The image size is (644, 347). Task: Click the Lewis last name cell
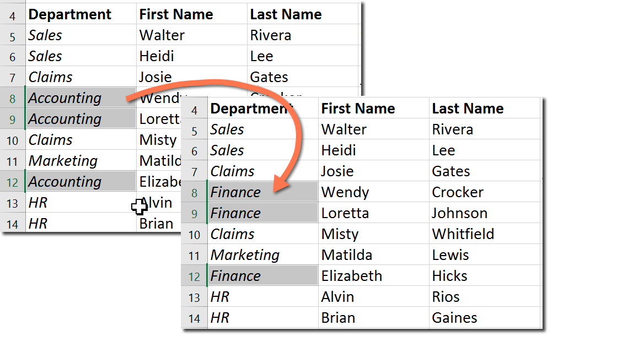click(450, 255)
